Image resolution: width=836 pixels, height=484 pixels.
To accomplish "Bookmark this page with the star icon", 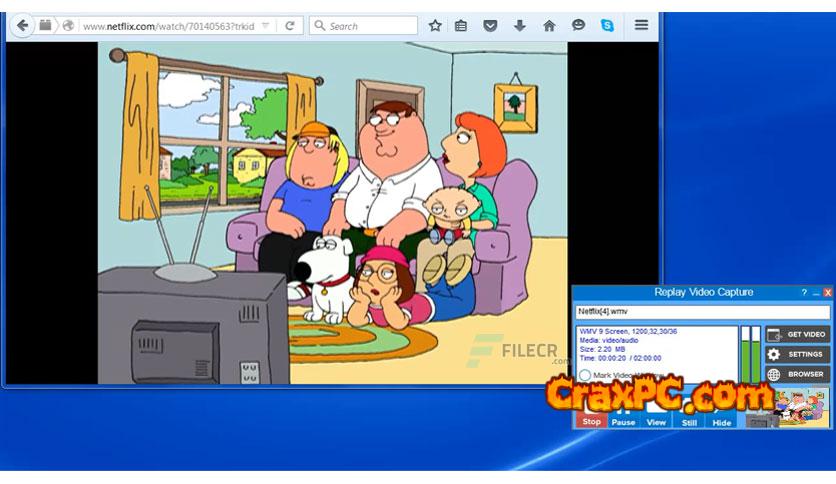I will click(x=435, y=25).
